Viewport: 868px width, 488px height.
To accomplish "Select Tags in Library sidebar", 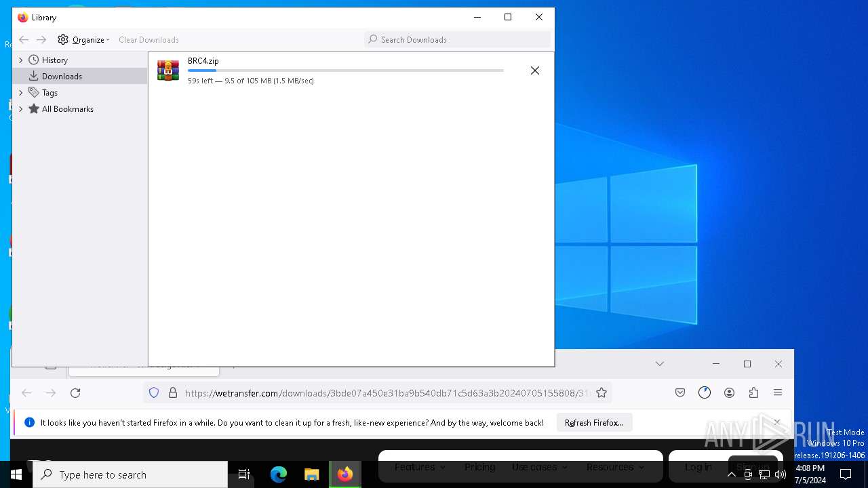I will tap(50, 93).
